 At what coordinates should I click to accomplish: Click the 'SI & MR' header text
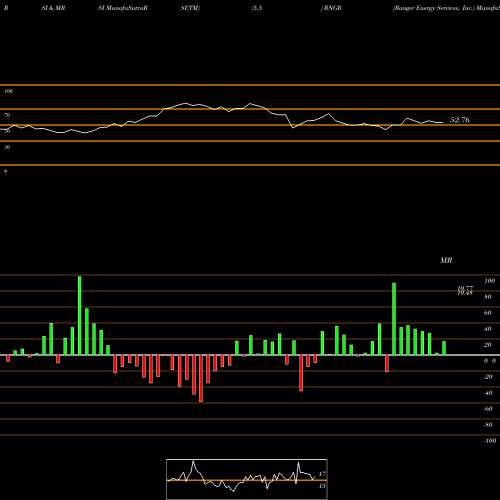pos(53,8)
